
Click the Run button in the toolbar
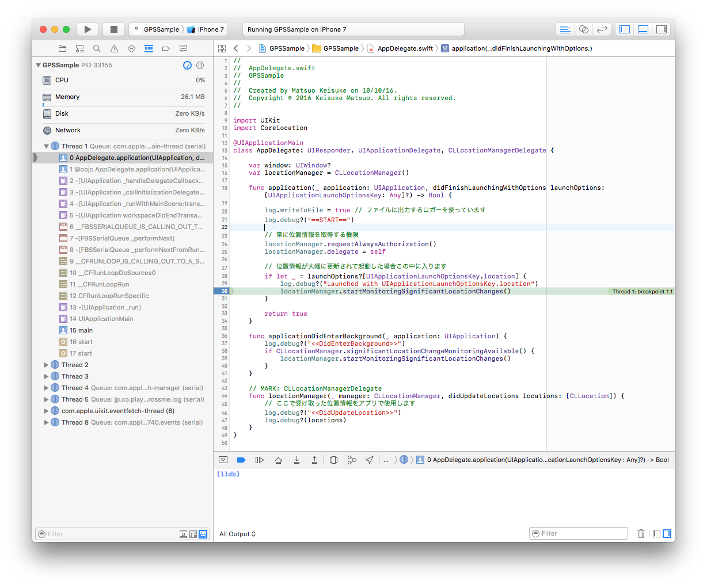[x=88, y=29]
